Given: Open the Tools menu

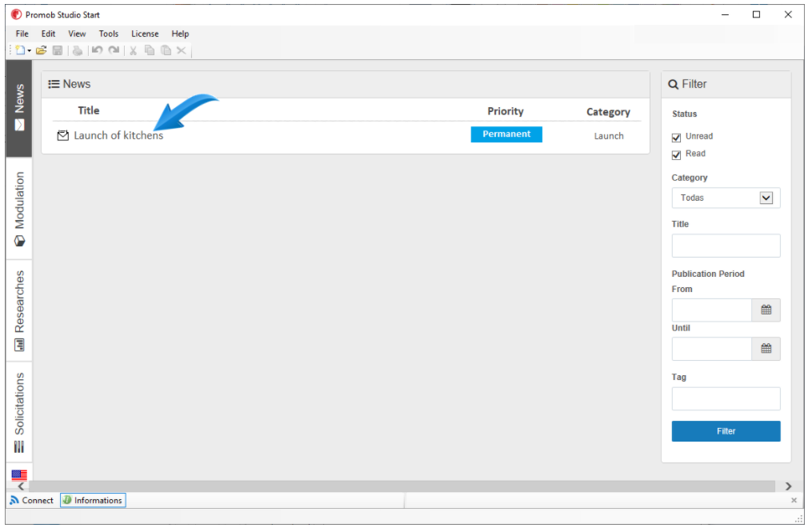Looking at the screenshot, I should [109, 34].
